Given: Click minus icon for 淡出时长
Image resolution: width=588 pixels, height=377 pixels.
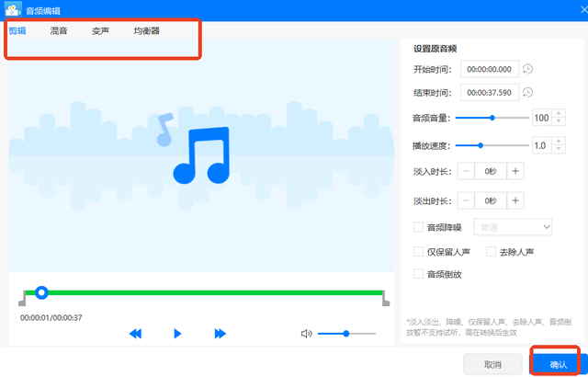Looking at the screenshot, I should coord(466,200).
